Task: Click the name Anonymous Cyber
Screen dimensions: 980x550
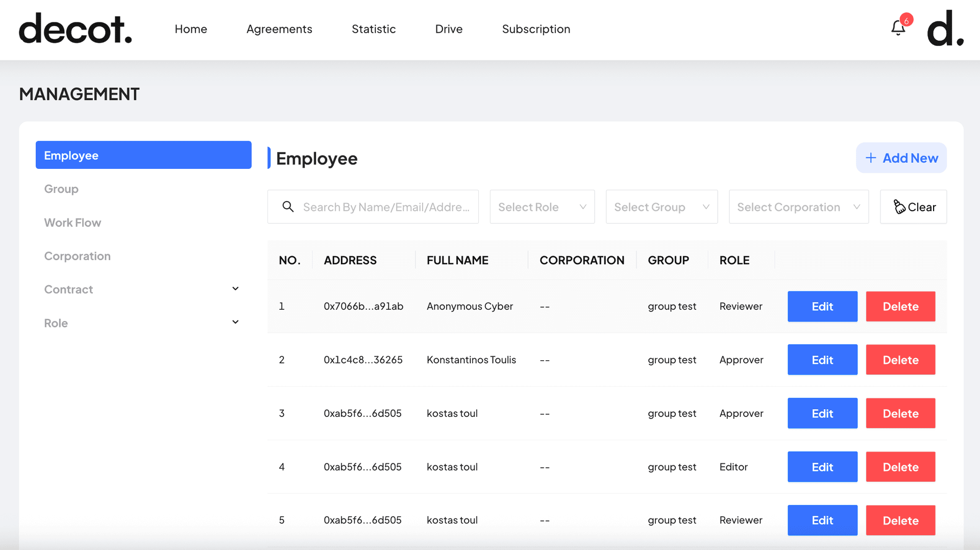Action: [470, 306]
